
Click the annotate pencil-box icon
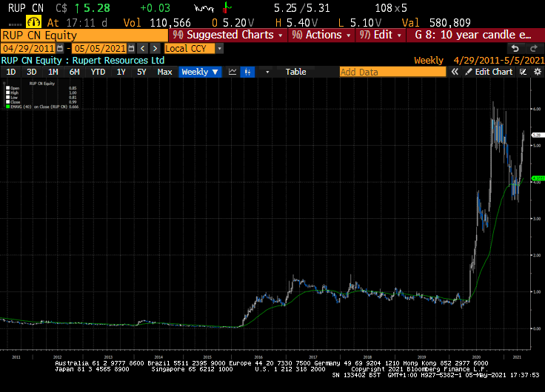coord(524,72)
